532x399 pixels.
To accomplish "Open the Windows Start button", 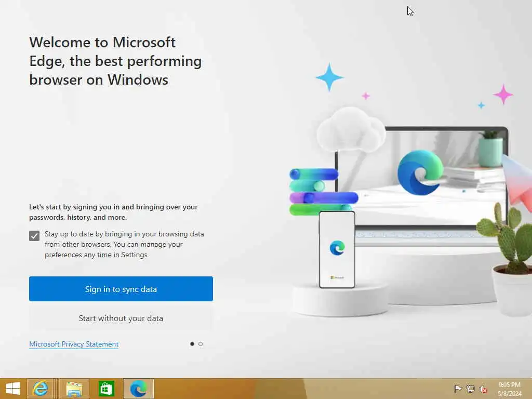I will click(13, 389).
